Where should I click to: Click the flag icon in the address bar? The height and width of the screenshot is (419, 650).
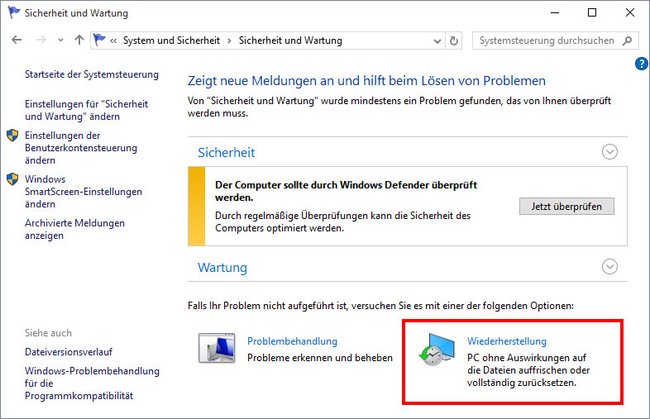(99, 40)
